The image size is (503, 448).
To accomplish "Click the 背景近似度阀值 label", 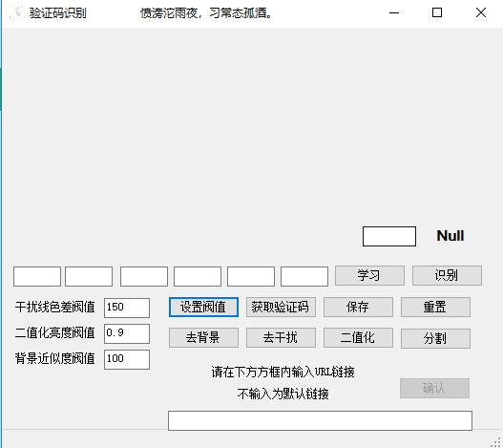I will 54,358.
